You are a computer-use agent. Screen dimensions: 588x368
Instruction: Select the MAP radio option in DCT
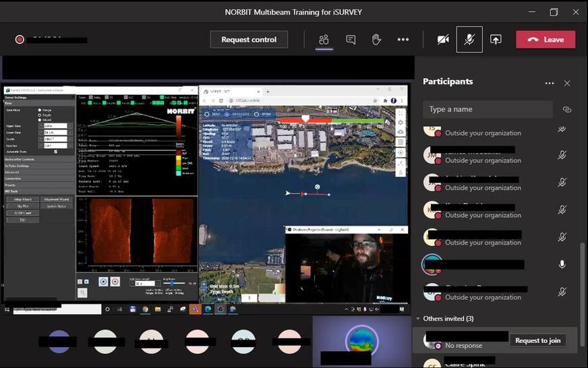tap(207, 114)
